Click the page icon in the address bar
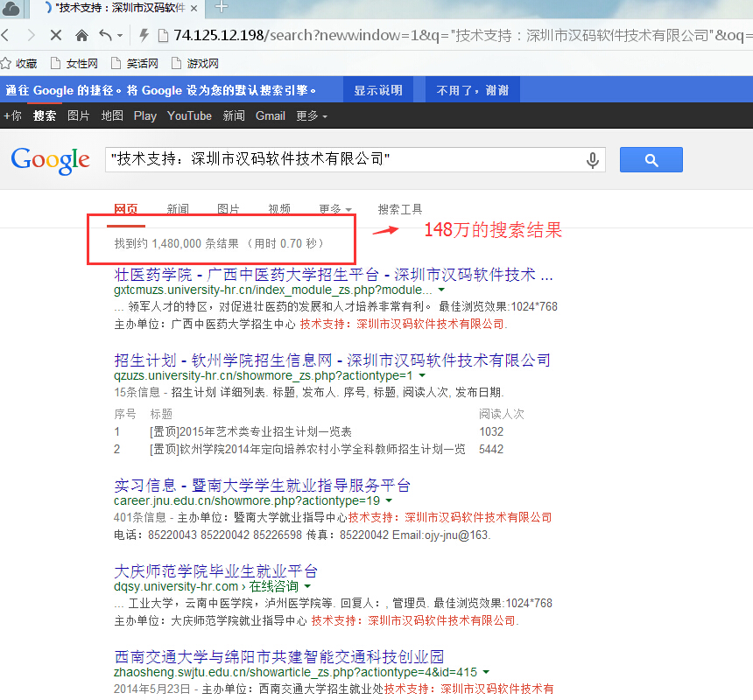753x700 pixels. pos(163,36)
